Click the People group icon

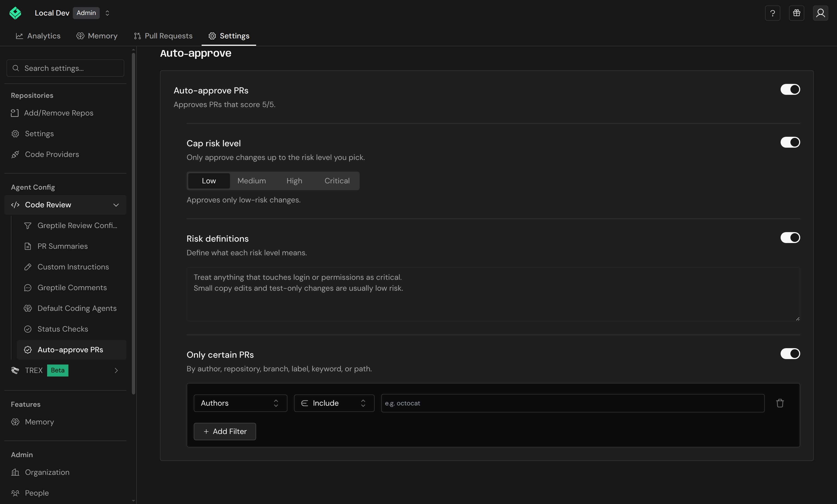(x=15, y=493)
